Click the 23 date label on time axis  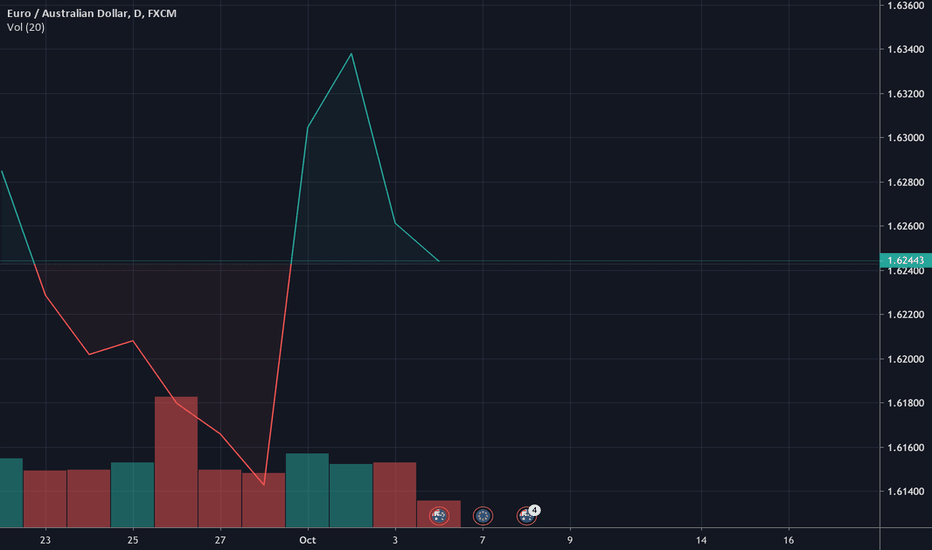coord(45,540)
